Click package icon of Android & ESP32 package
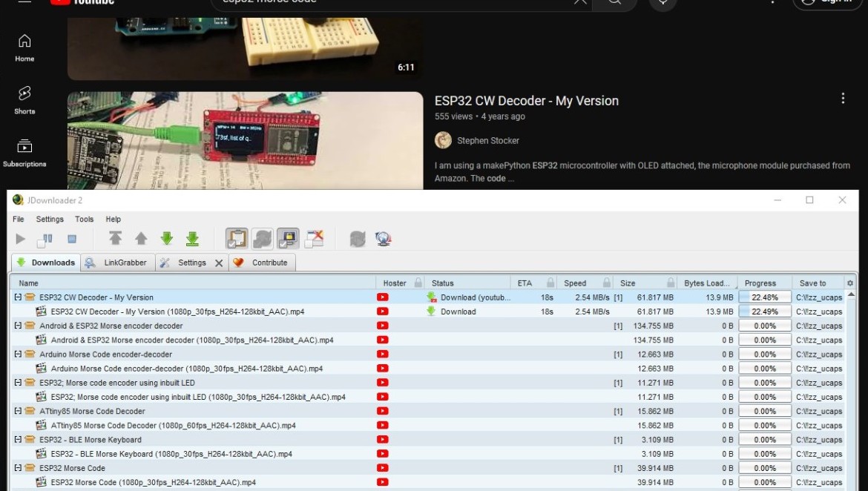This screenshot has height=491, width=868. coord(30,326)
